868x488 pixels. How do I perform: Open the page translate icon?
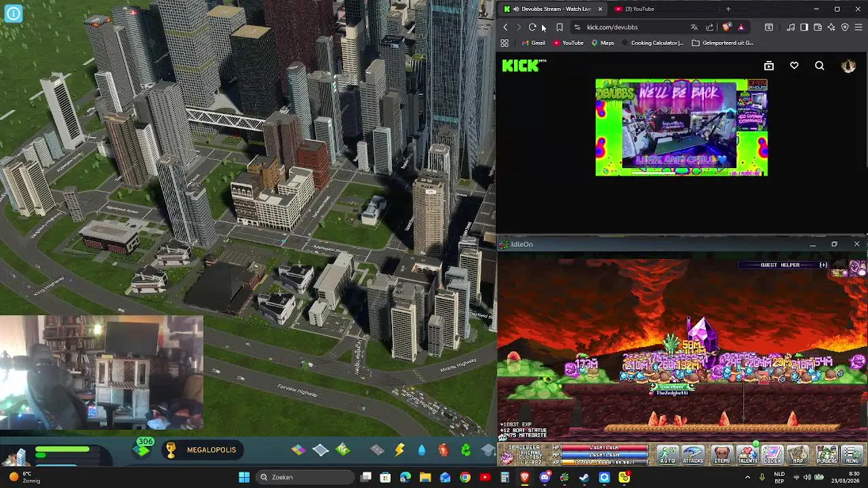(694, 27)
